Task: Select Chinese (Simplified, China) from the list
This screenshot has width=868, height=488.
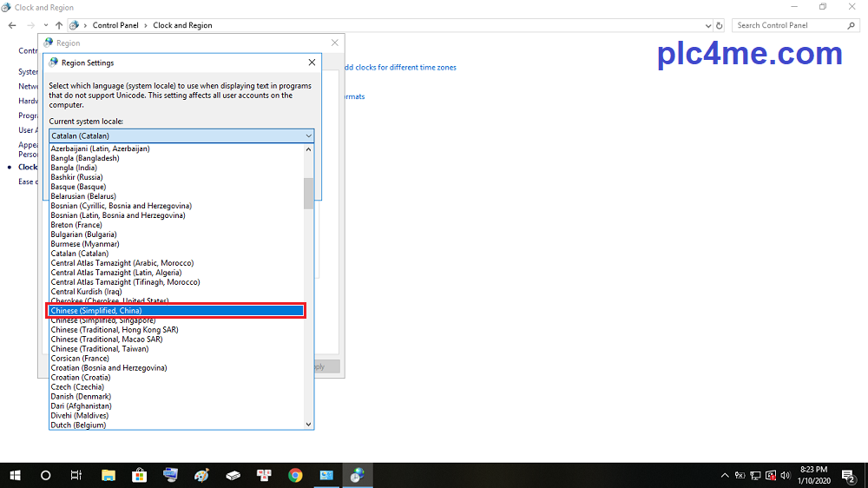Action: 176,311
